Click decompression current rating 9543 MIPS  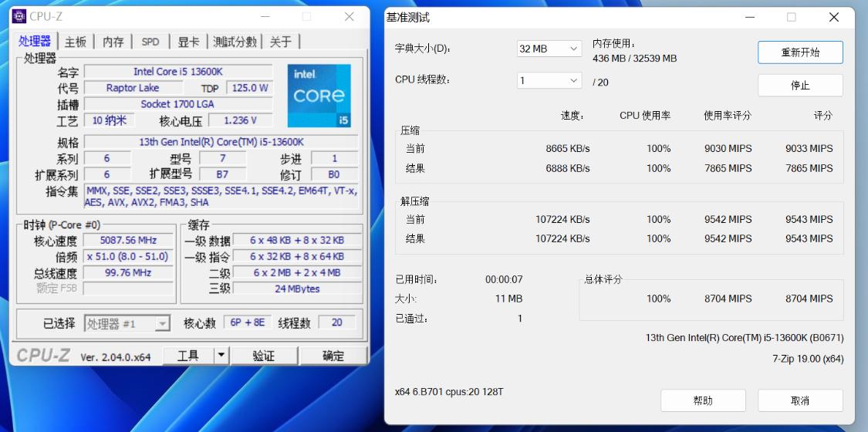pyautogui.click(x=809, y=220)
